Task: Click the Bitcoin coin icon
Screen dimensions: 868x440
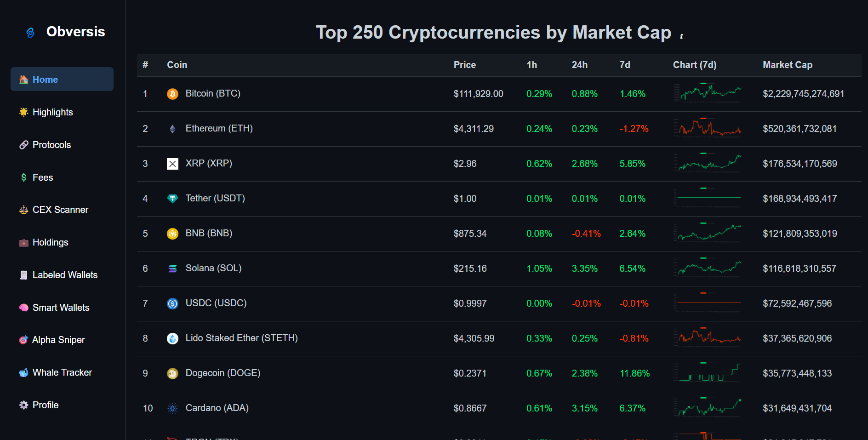Action: coord(172,94)
